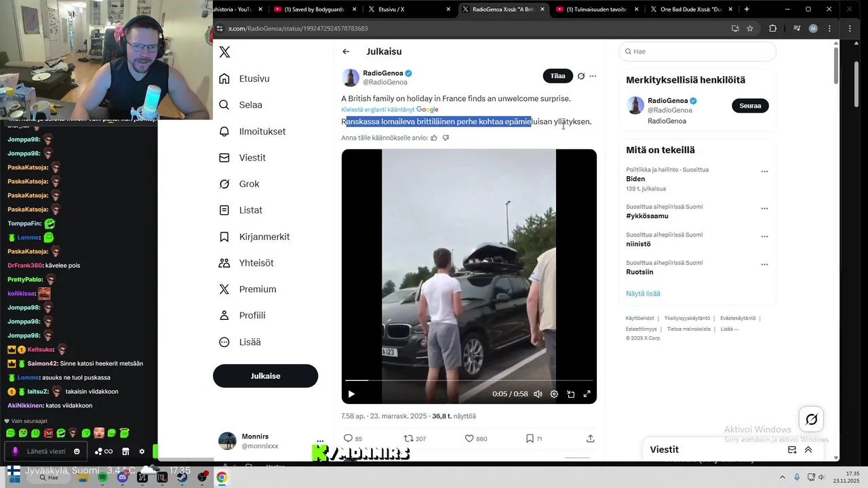
Task: Switch to the Saved by Bodyguards tab
Action: tap(314, 9)
